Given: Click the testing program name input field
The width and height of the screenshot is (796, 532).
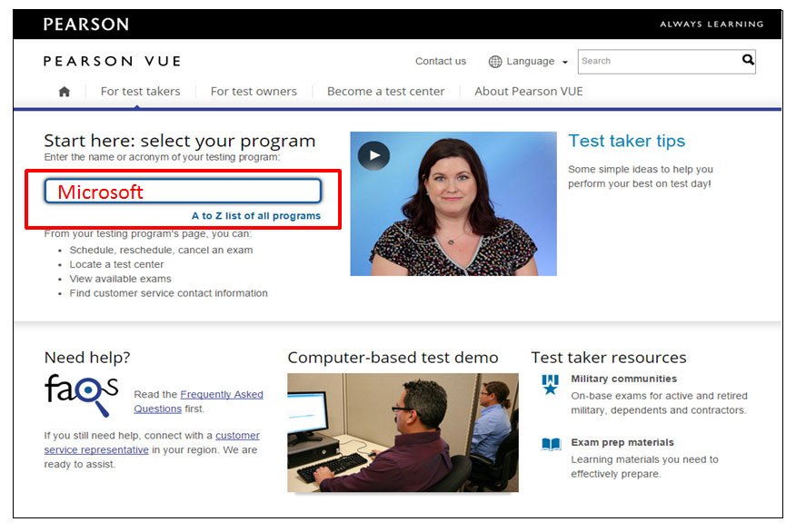Looking at the screenshot, I should pyautogui.click(x=183, y=192).
